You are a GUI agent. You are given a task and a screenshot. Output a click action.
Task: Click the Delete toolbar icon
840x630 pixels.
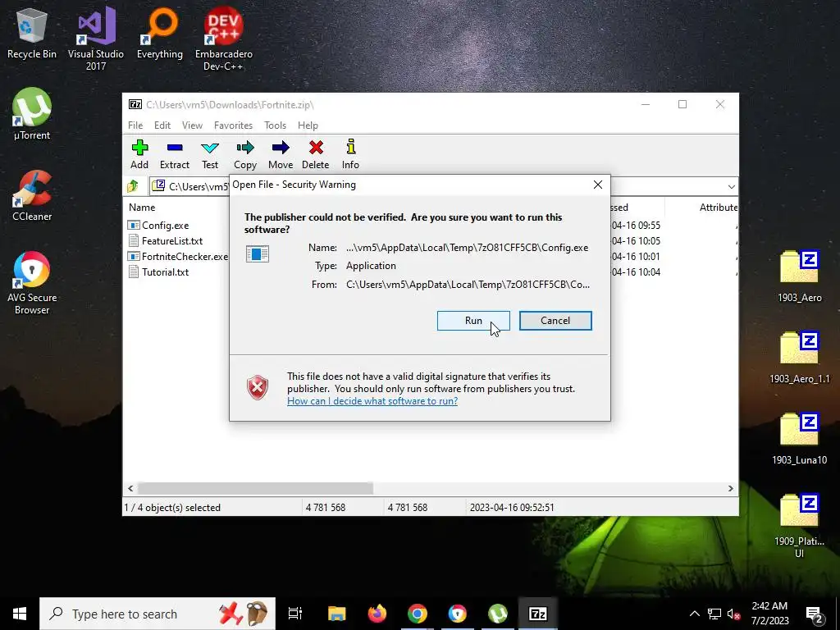(316, 154)
